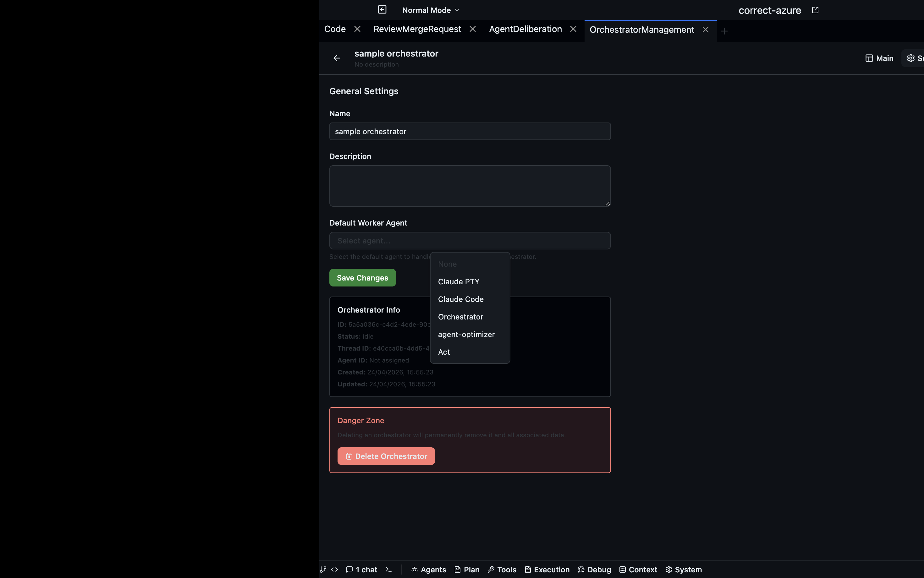The height and width of the screenshot is (578, 924).
Task: Open the terminal icon in the status bar
Action: coord(389,569)
